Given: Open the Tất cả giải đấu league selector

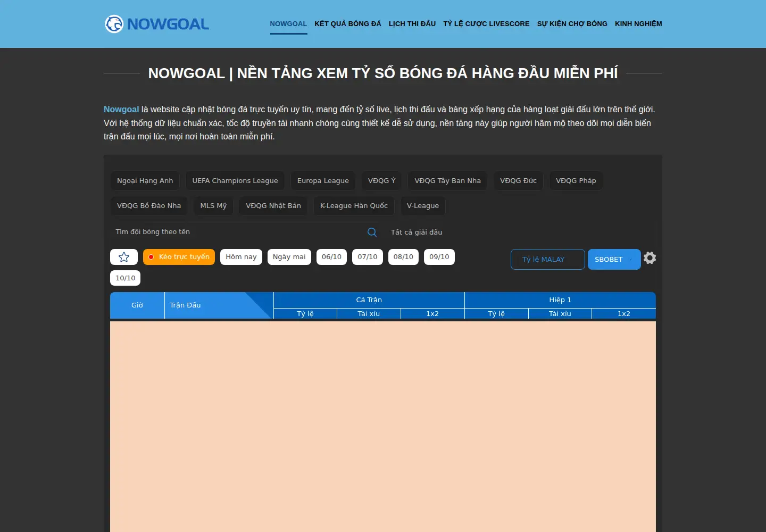Looking at the screenshot, I should coord(417,232).
